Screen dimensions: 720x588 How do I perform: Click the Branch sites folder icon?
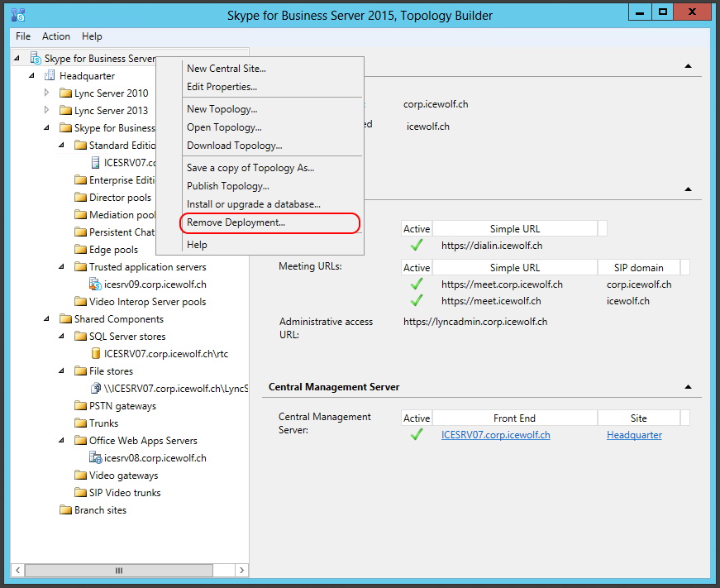point(65,510)
